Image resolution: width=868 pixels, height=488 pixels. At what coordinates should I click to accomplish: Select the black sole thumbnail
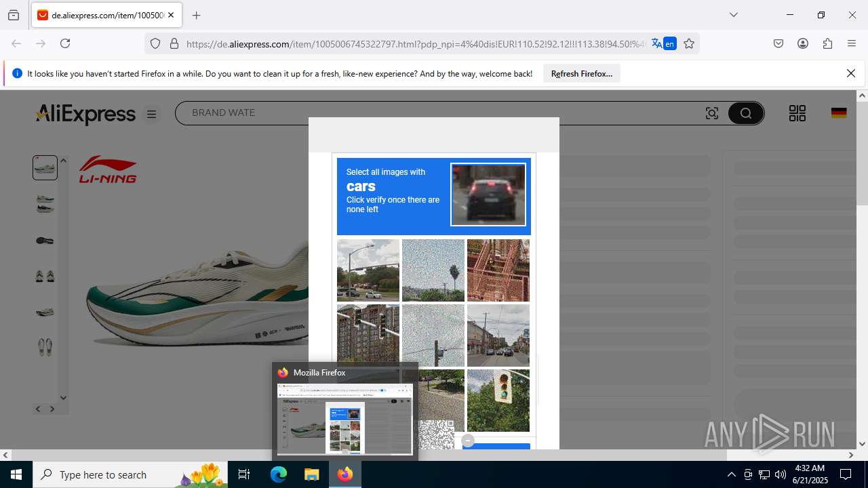pos(45,240)
